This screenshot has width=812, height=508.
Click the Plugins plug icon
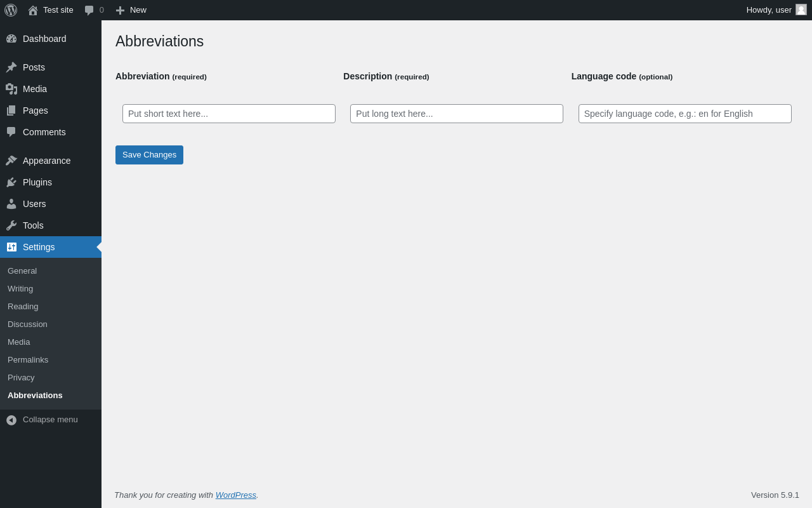click(11, 182)
